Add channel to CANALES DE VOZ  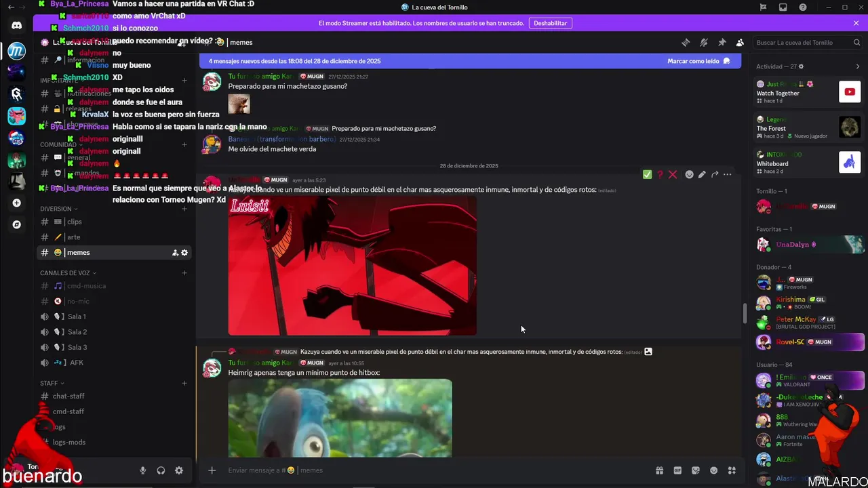coord(184,273)
